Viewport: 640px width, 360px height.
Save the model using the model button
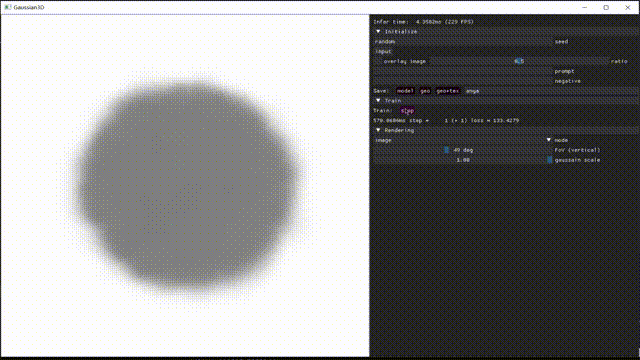coord(405,91)
